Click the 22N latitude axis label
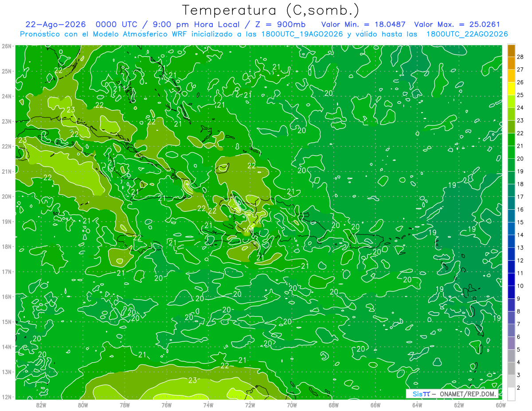 (6, 146)
